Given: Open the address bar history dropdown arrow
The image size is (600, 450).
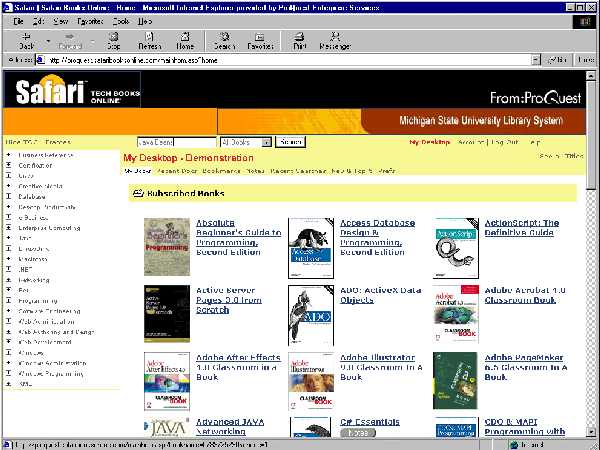Looking at the screenshot, I should click(x=536, y=60).
